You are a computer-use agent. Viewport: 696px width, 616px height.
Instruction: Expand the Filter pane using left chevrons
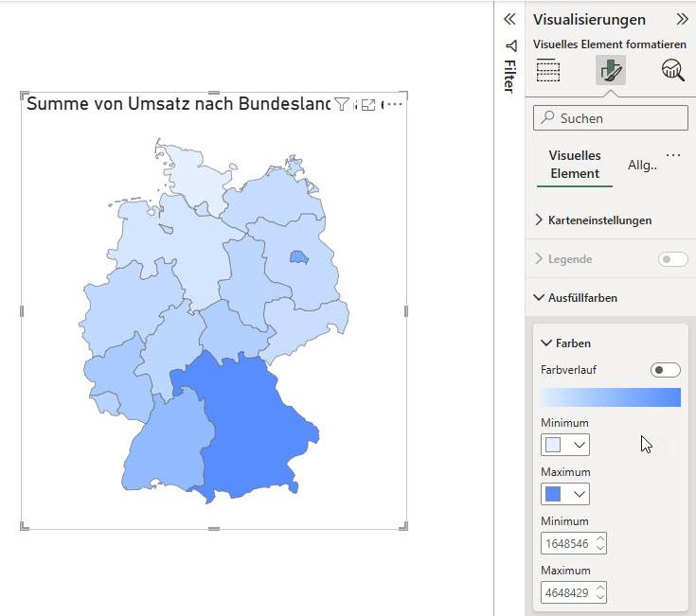(509, 19)
